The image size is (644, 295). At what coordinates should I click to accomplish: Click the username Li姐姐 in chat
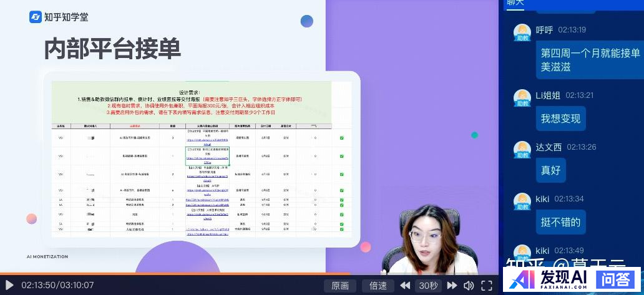[x=548, y=95]
